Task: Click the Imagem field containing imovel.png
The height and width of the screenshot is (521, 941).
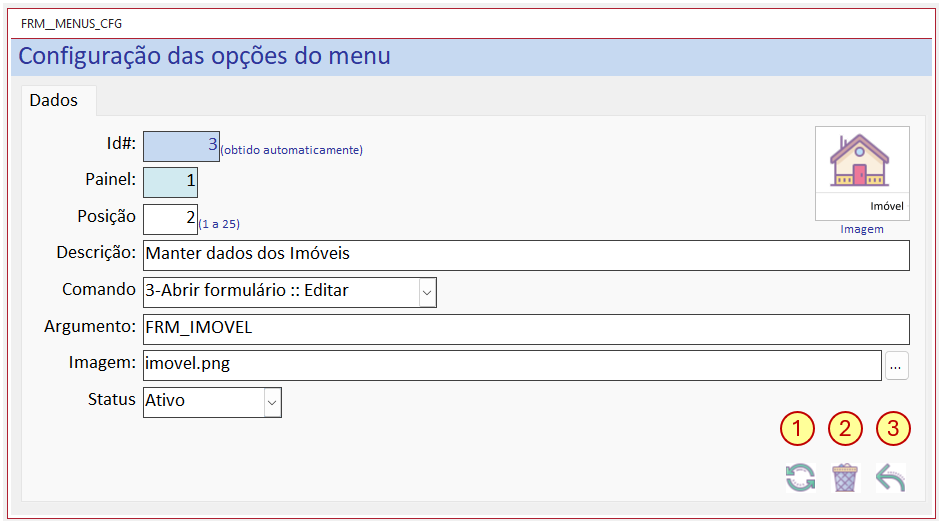Action: point(513,366)
